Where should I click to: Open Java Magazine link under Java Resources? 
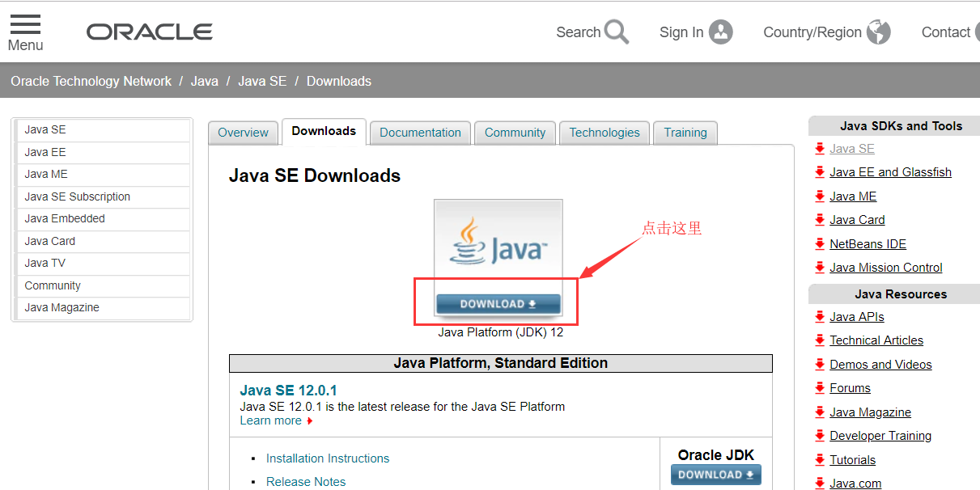870,412
